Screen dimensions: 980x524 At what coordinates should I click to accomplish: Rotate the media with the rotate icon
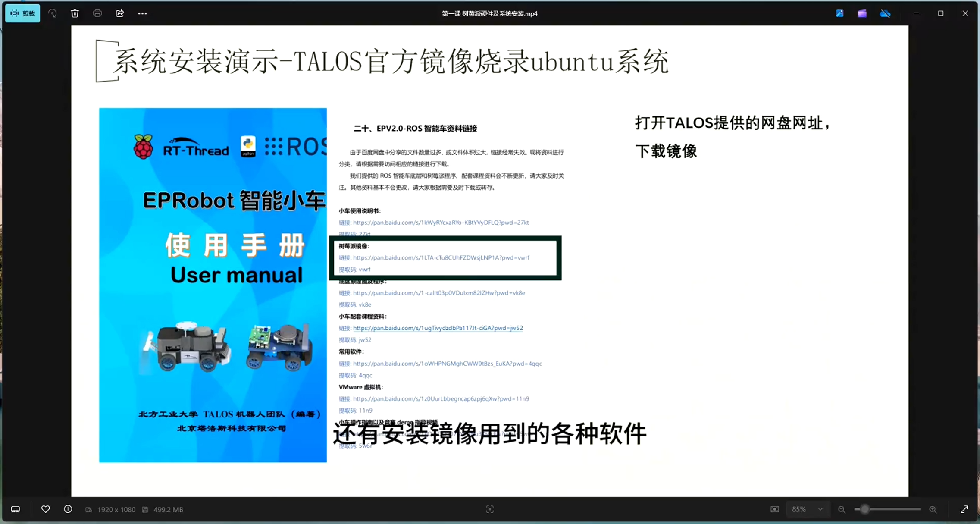tap(52, 13)
